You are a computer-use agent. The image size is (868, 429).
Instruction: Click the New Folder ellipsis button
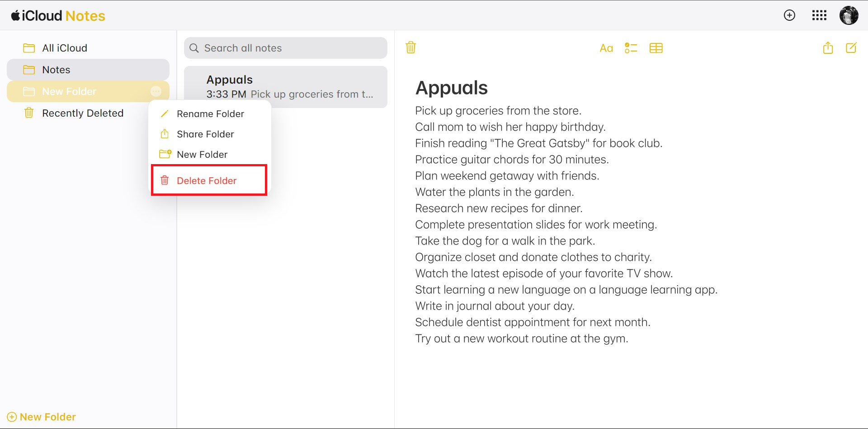pyautogui.click(x=156, y=91)
